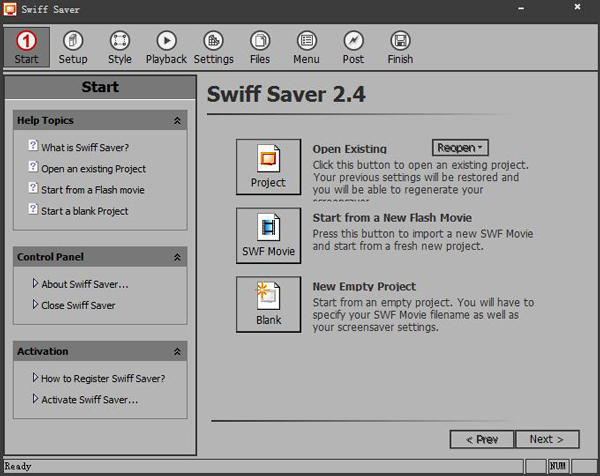Minimize the Swiff Saver window
600x476 pixels.
521,8
